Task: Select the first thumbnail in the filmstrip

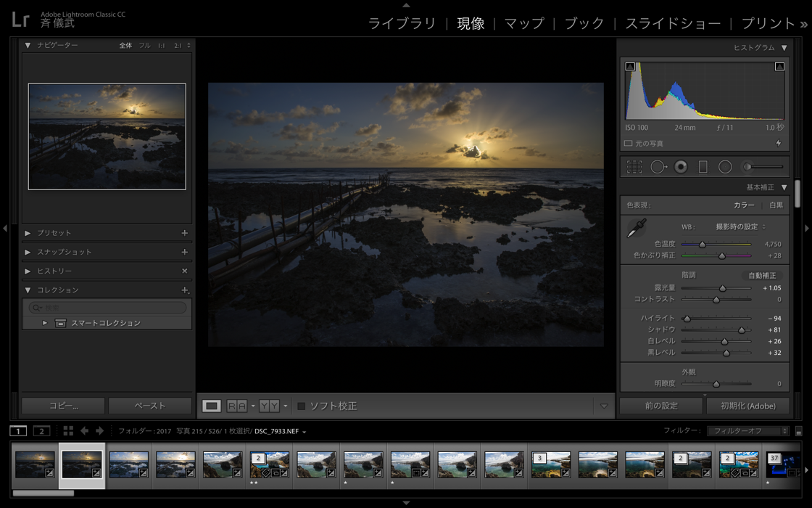Action: [35, 465]
